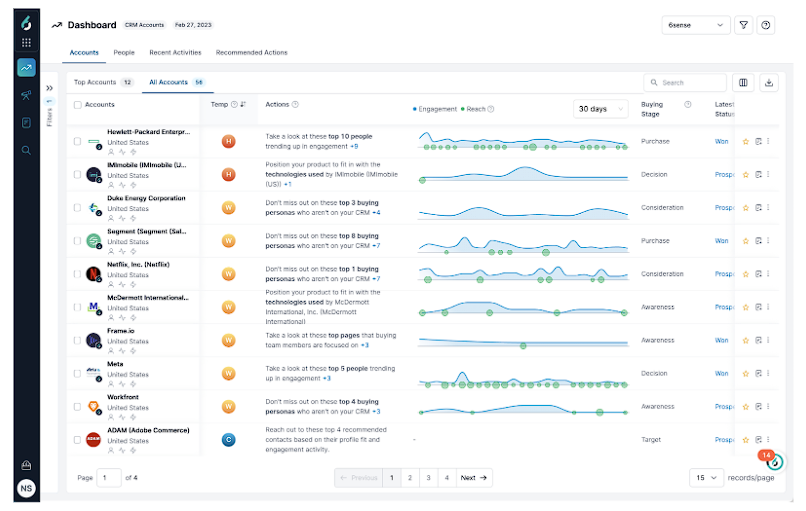Screen dimensions: 806x511
Task: Open the 30 days range dropdown
Action: 600,109
